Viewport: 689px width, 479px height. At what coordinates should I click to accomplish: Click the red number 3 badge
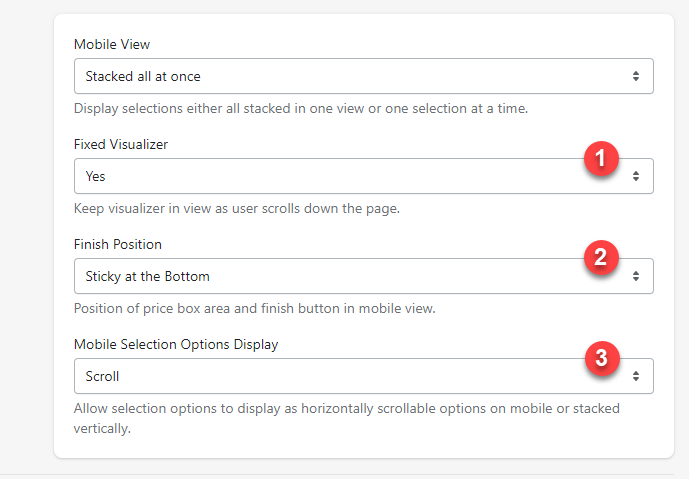click(601, 358)
